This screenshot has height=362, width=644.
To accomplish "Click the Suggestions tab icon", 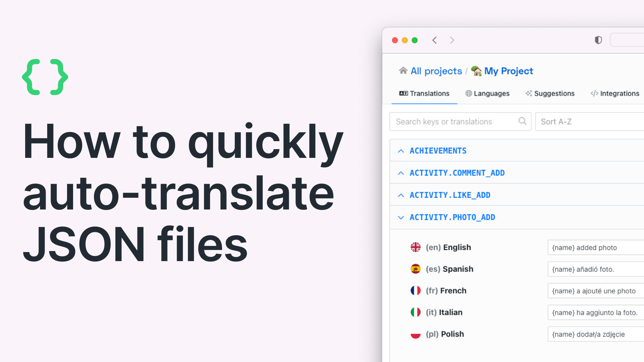I will click(x=529, y=93).
